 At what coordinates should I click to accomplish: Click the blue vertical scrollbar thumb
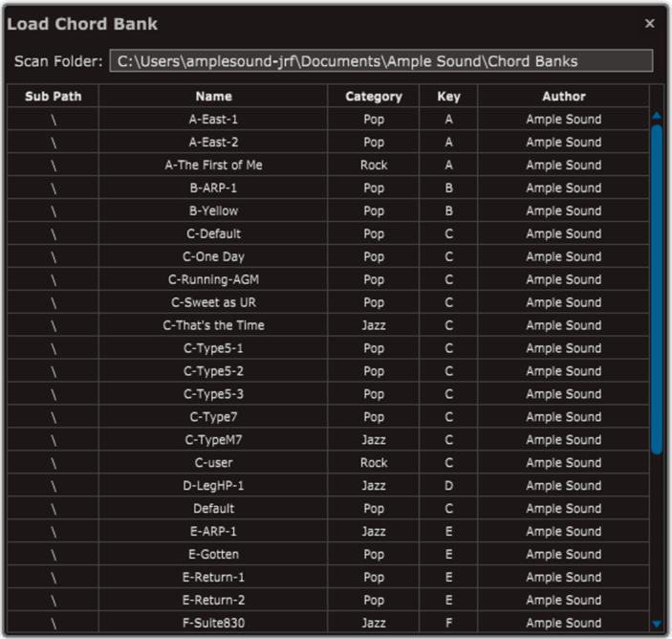(657, 289)
